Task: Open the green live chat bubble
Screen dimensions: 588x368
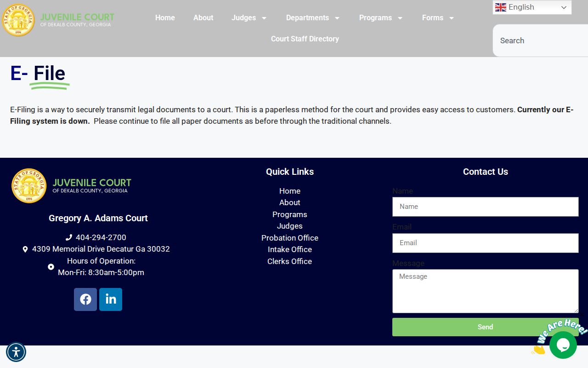Action: [x=563, y=345]
